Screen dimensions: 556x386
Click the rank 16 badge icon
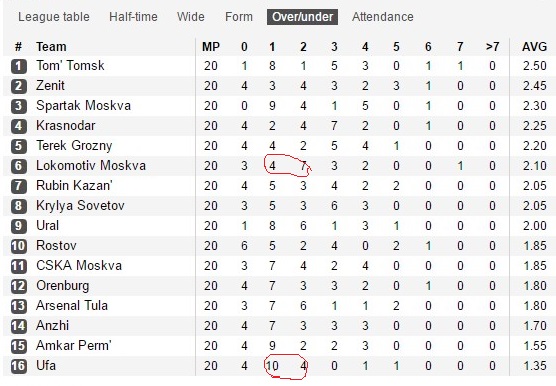coord(19,366)
